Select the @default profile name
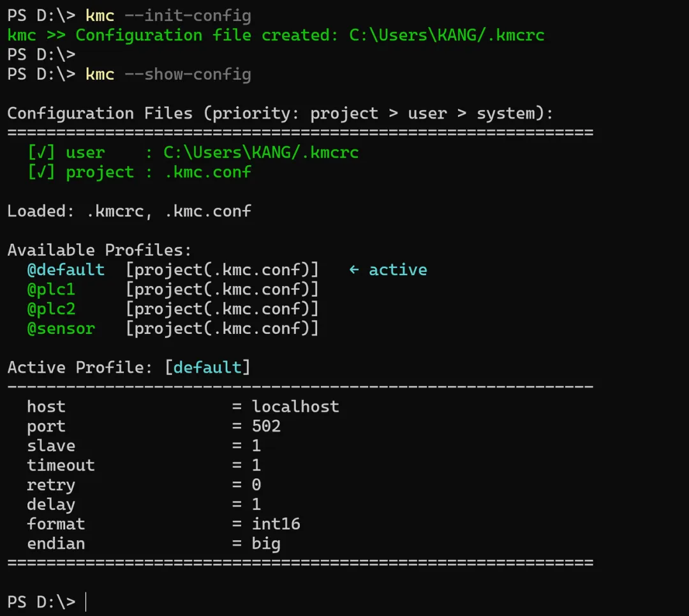Viewport: 689px width, 616px height. coord(66,270)
